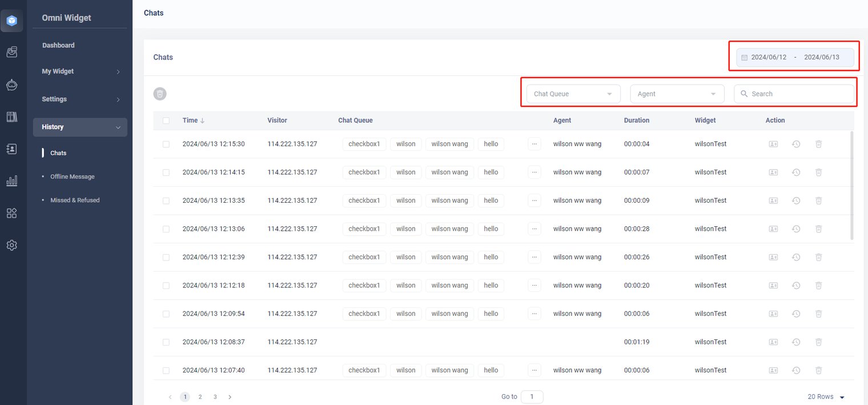Show more queue tags for 12:13:06 row

tap(535, 229)
